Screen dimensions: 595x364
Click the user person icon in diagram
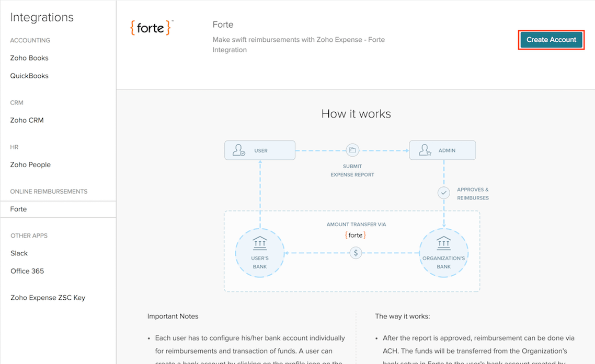click(x=239, y=150)
